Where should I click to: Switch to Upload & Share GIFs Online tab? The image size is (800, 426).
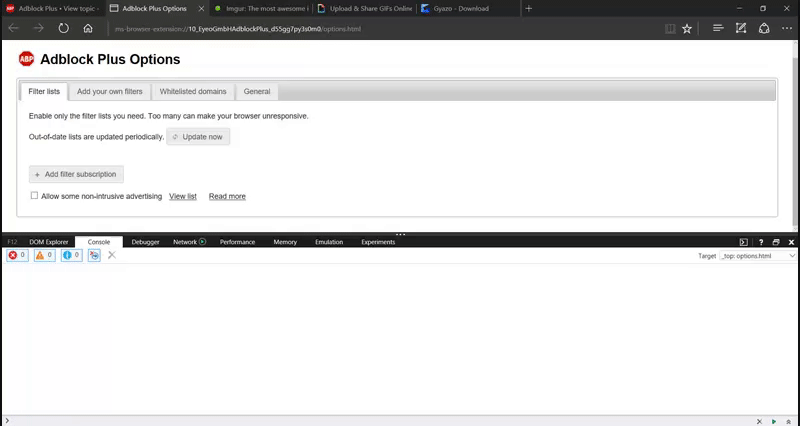[364, 9]
